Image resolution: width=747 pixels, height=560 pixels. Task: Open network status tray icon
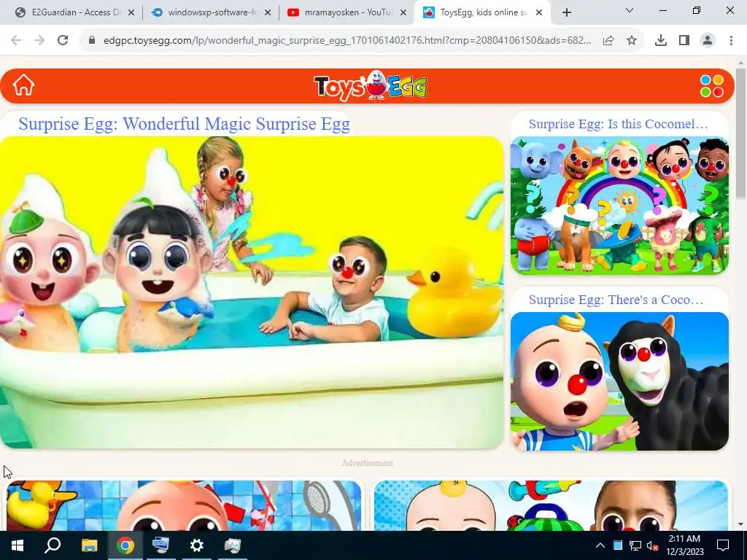coord(635,545)
